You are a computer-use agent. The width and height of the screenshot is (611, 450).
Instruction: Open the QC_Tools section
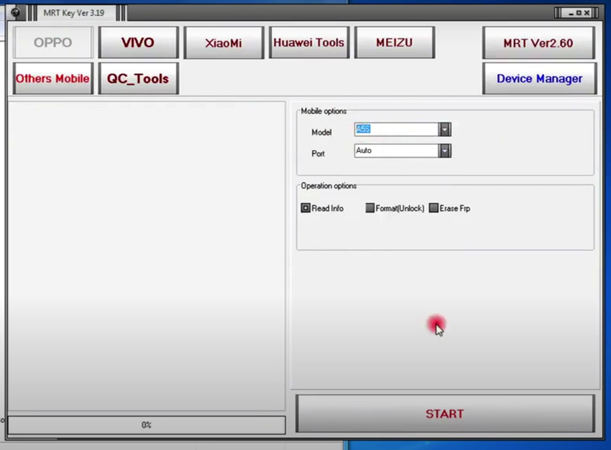[x=138, y=78]
